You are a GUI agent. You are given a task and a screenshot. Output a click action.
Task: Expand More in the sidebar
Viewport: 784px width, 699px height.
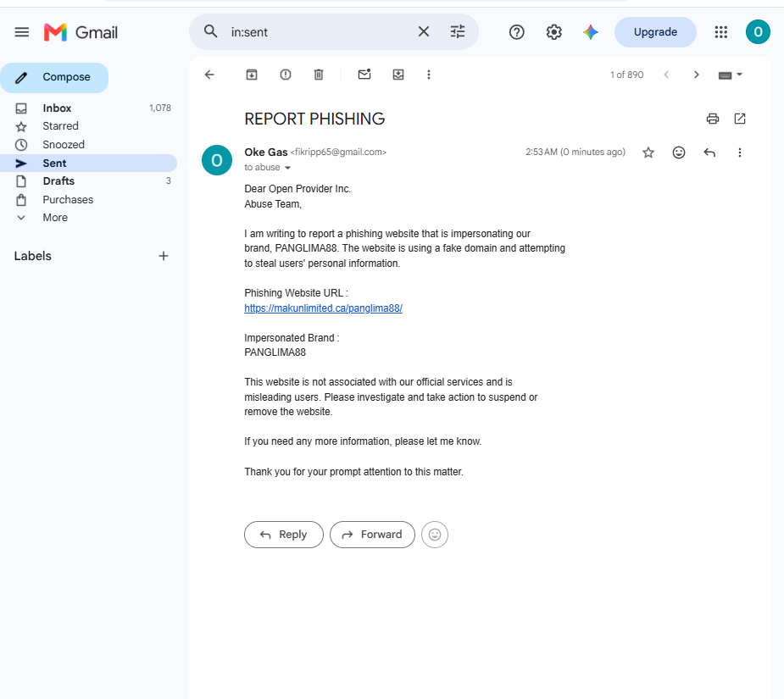[x=55, y=218]
